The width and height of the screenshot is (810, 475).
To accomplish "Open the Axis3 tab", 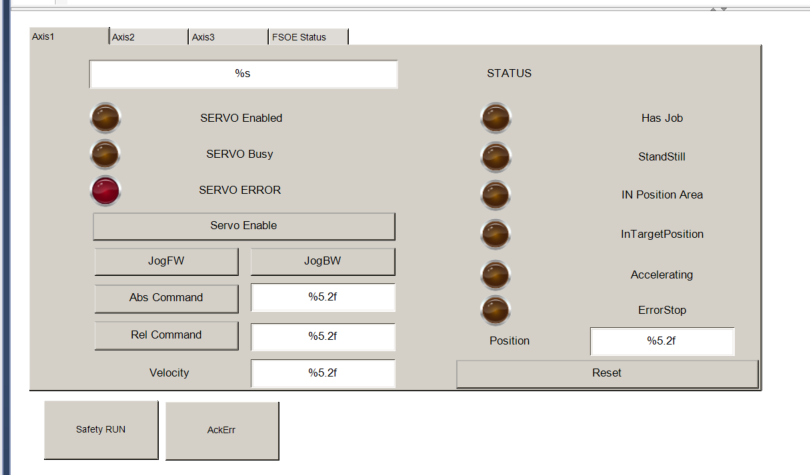I will coord(226,37).
